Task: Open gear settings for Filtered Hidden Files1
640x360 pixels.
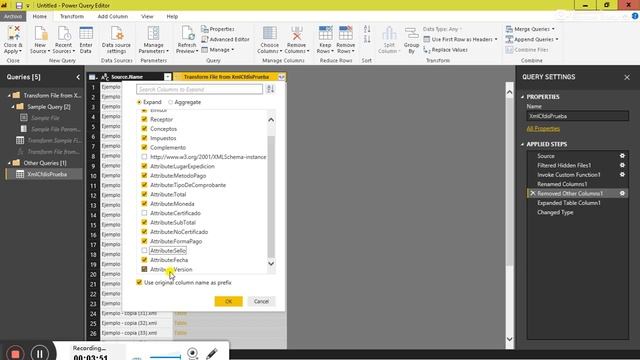Action: point(622,165)
